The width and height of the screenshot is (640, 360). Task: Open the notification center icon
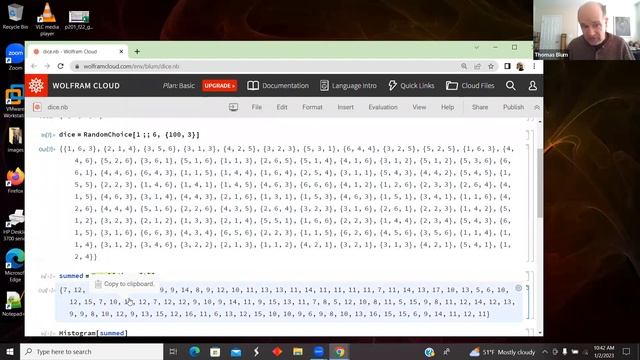[x=627, y=351]
